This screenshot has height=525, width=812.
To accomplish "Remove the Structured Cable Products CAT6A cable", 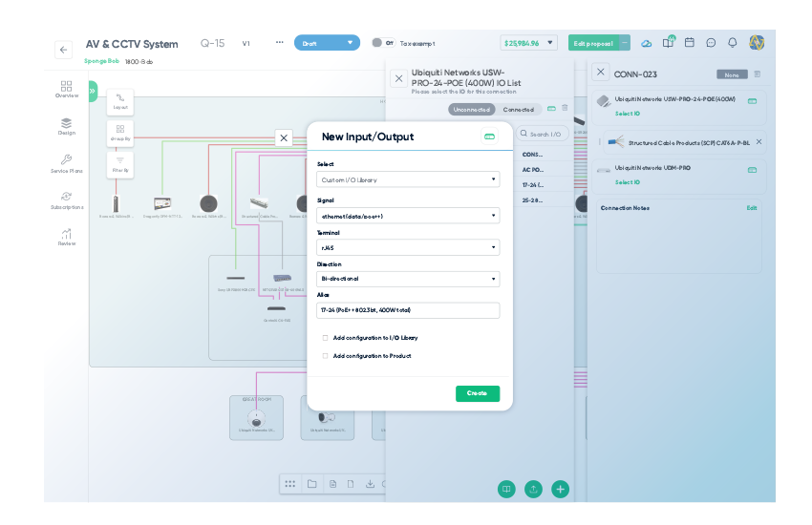I will click(759, 141).
